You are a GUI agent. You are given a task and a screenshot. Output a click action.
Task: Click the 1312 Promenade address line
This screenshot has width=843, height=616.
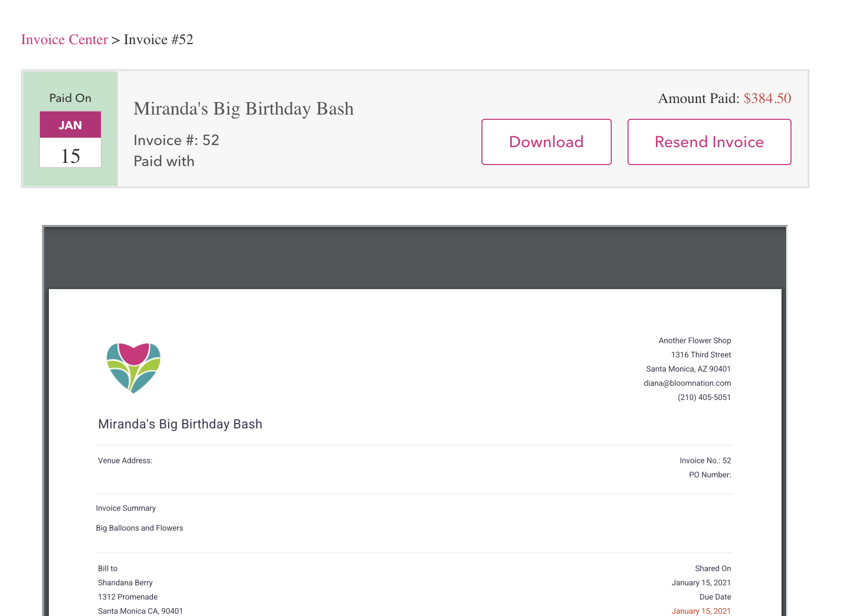[128, 597]
